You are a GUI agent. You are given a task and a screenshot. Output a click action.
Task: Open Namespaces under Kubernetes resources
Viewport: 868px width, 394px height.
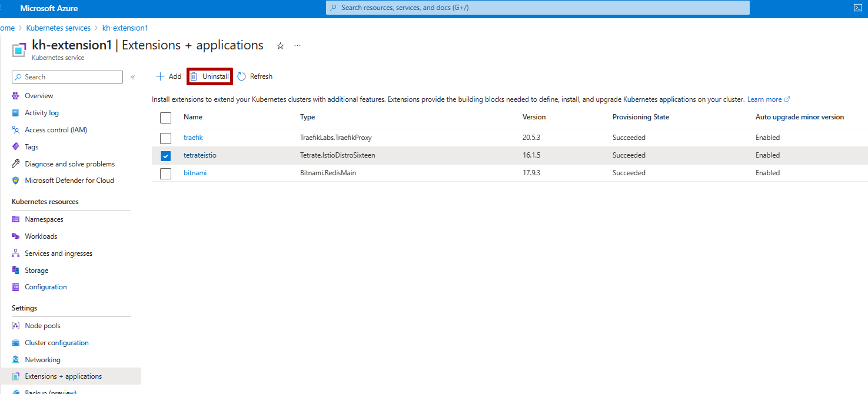(x=44, y=219)
